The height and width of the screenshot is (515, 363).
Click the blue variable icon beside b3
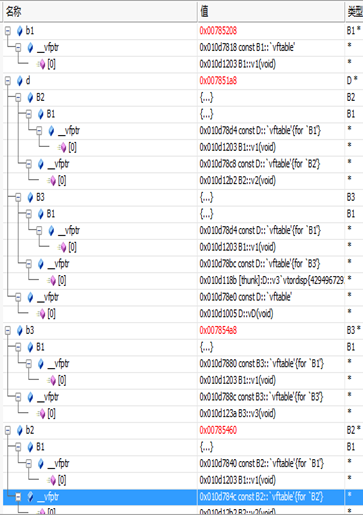click(x=20, y=330)
